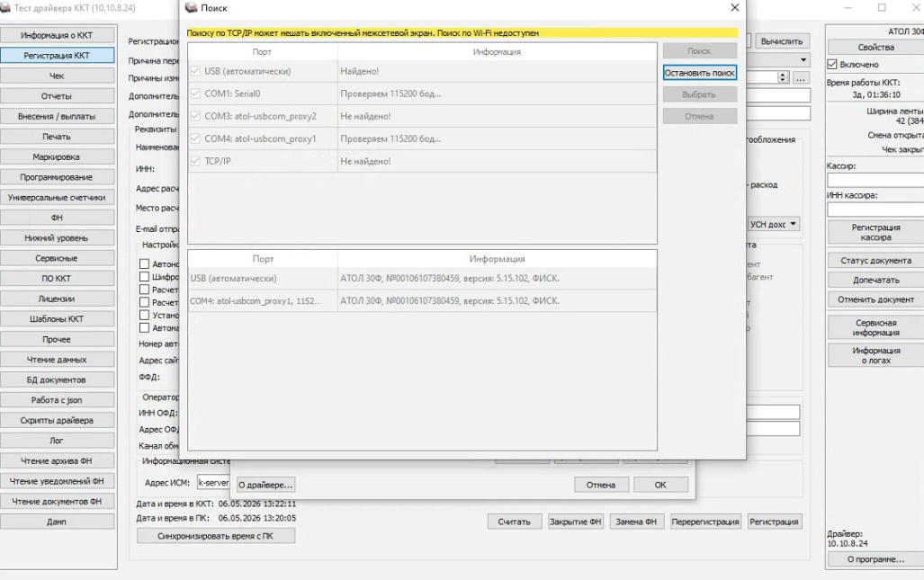Click the Остановить поиск button

tap(699, 73)
